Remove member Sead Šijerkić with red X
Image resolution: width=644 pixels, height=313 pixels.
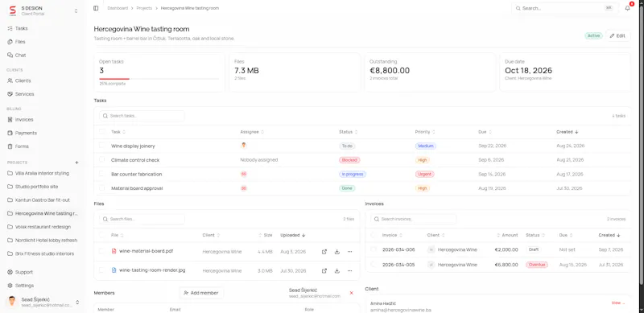352,293
